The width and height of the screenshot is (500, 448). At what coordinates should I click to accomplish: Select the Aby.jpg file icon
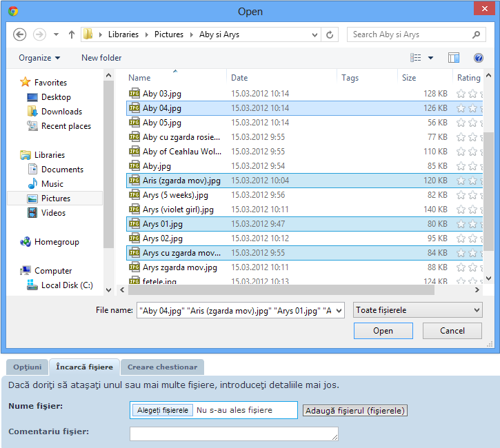[134, 166]
